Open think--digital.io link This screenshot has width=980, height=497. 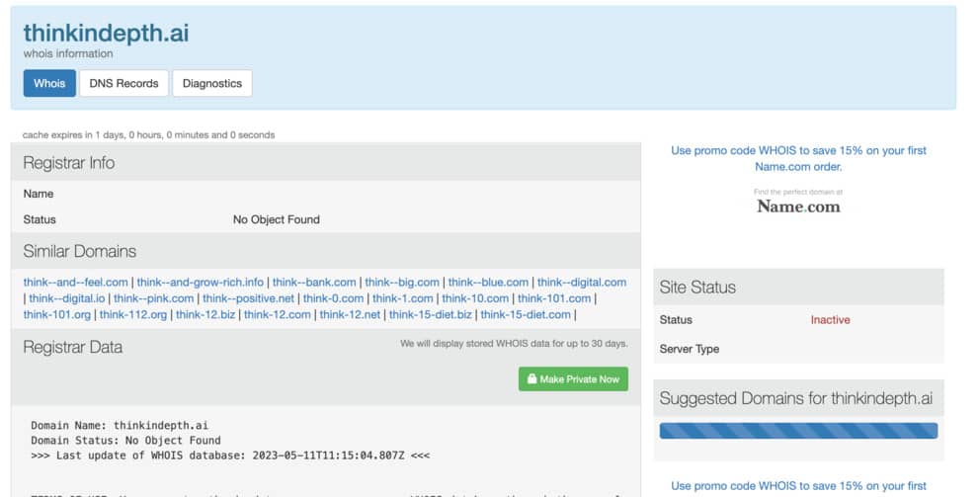(67, 298)
